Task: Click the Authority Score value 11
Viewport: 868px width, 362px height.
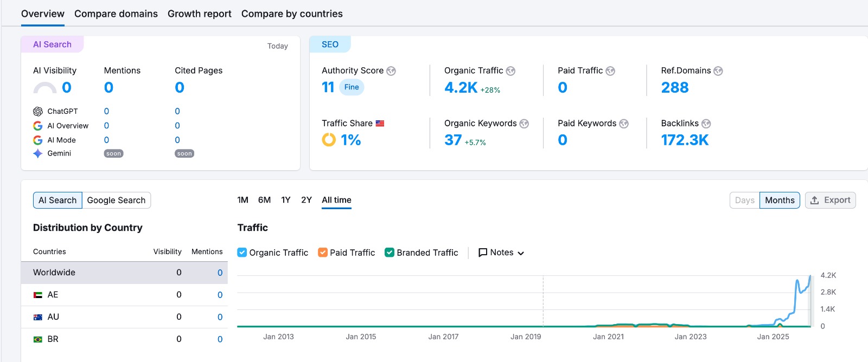Action: (328, 87)
